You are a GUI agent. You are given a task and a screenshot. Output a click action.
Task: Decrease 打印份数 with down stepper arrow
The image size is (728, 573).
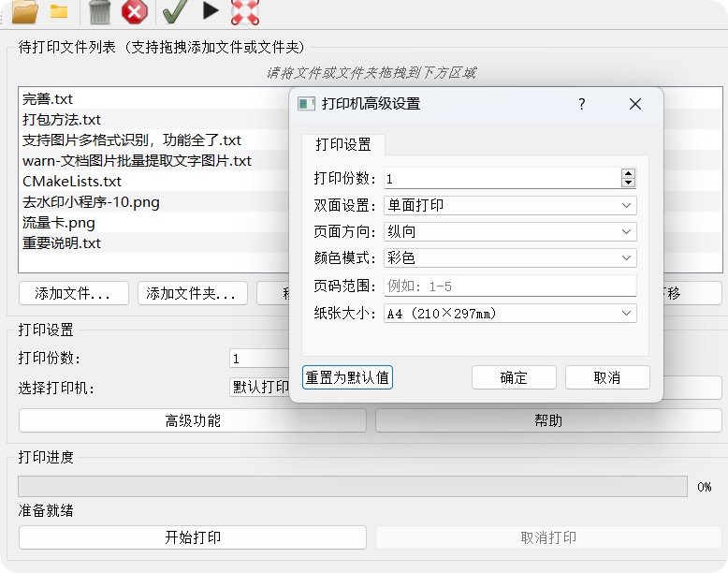pos(628,183)
